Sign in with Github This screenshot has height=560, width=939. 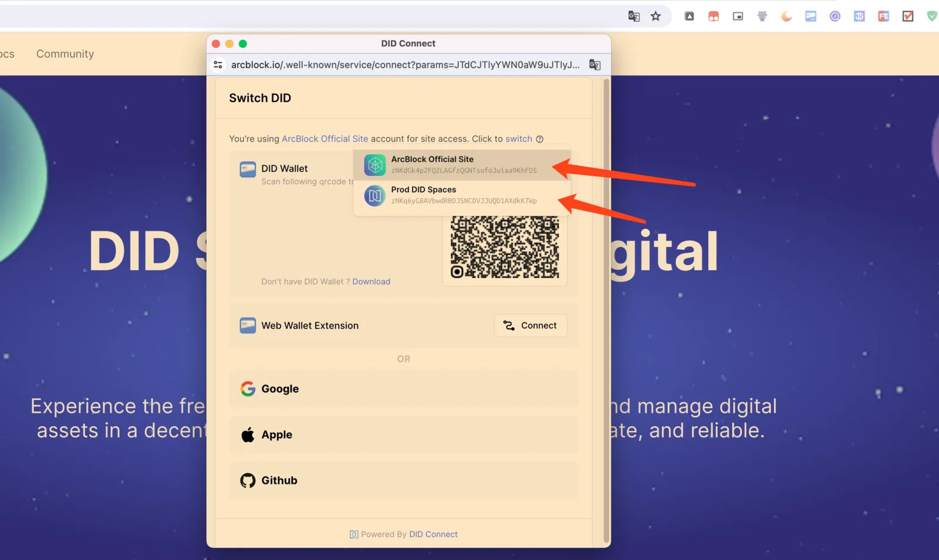point(404,480)
